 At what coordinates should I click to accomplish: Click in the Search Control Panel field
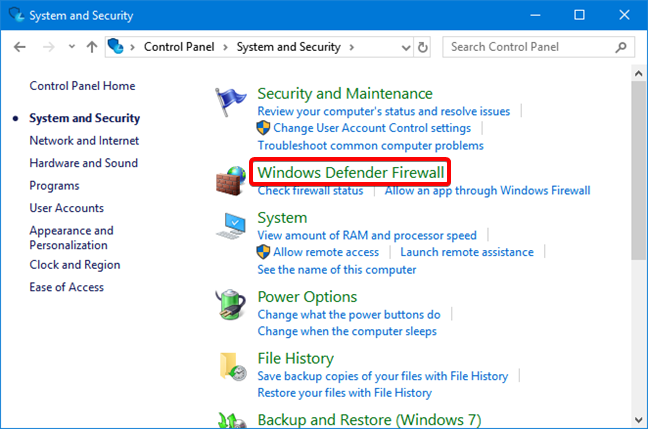[x=538, y=47]
